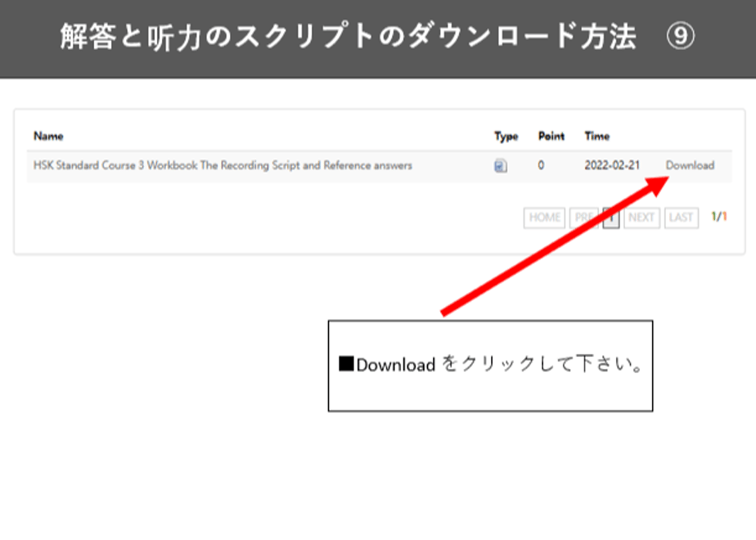The width and height of the screenshot is (756, 540).
Task: Open the HSK Standard Course 3 Workbook entry
Action: pyautogui.click(x=223, y=165)
